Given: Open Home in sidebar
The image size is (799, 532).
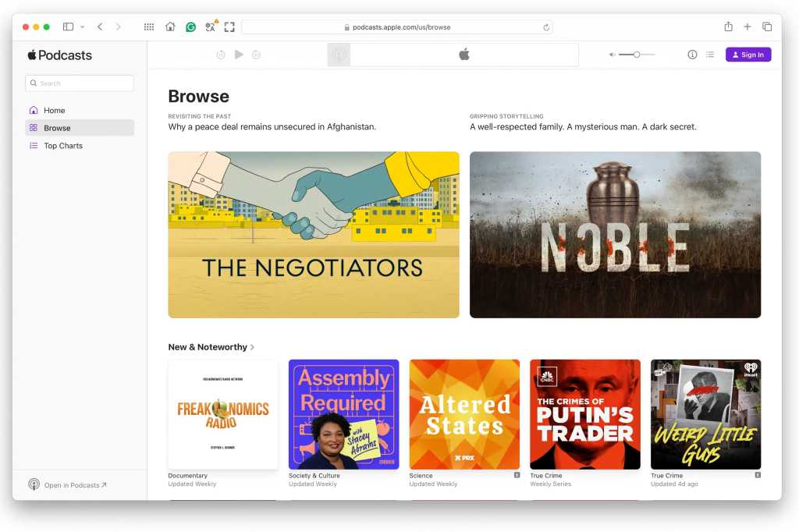Looking at the screenshot, I should (80, 110).
